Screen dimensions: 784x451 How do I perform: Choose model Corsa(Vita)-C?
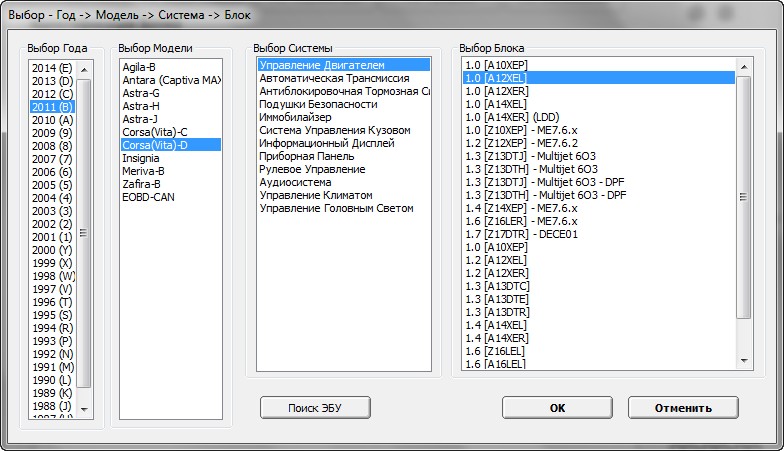[170, 132]
